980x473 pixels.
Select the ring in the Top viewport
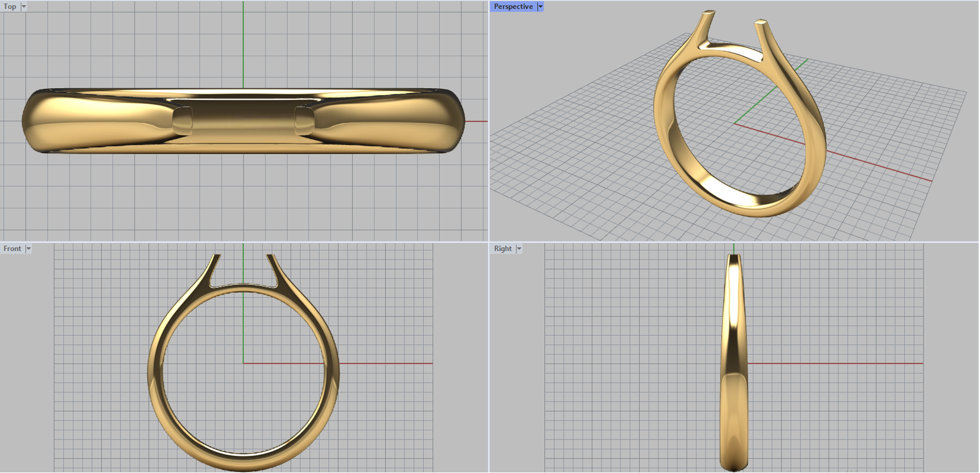[x=243, y=121]
